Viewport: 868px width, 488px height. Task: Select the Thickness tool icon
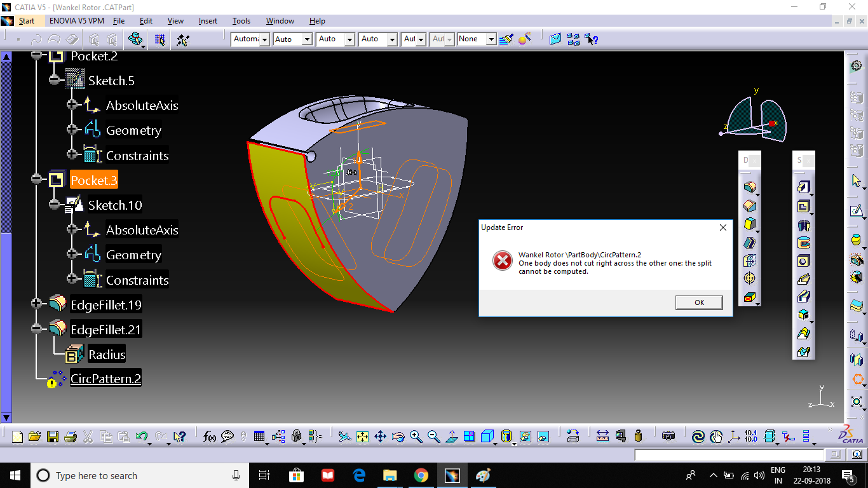750,260
